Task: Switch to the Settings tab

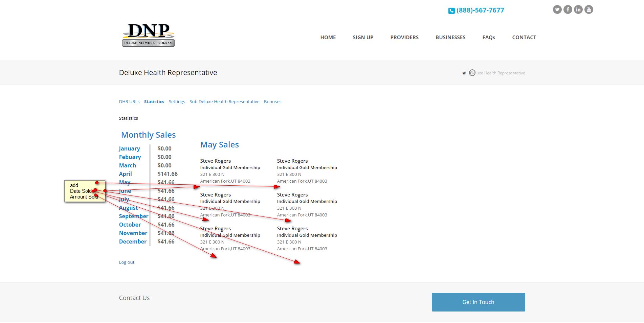Action: [x=177, y=101]
